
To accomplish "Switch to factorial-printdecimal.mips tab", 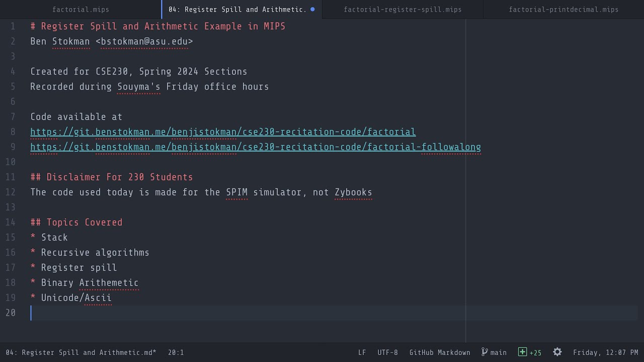I will (563, 10).
